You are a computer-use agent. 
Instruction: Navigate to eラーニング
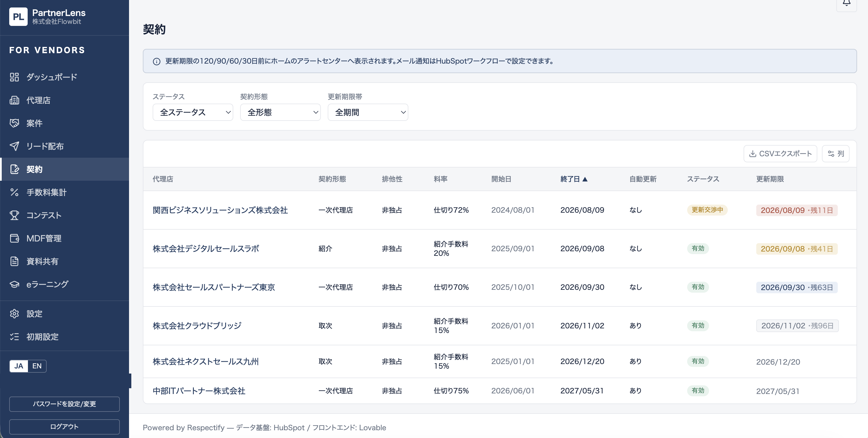[64, 284]
